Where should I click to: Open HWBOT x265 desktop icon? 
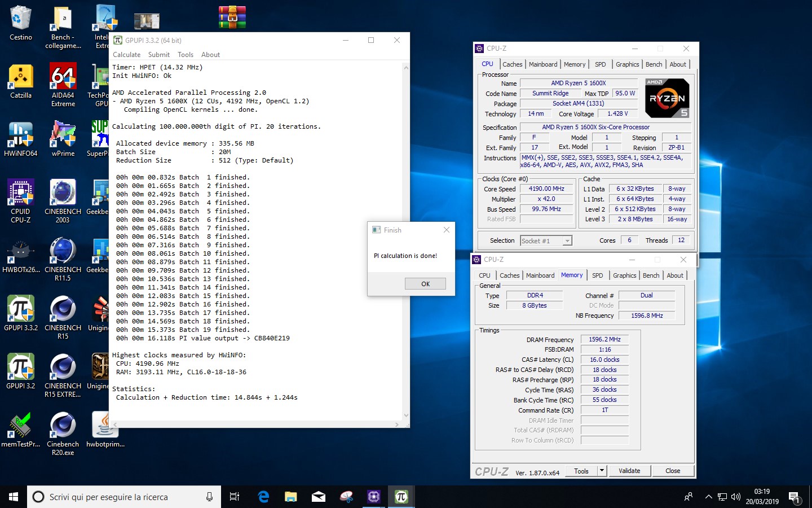(x=21, y=256)
